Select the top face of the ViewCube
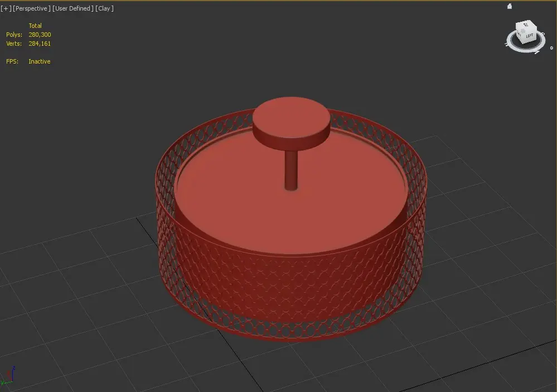557x392 pixels. pos(525,25)
